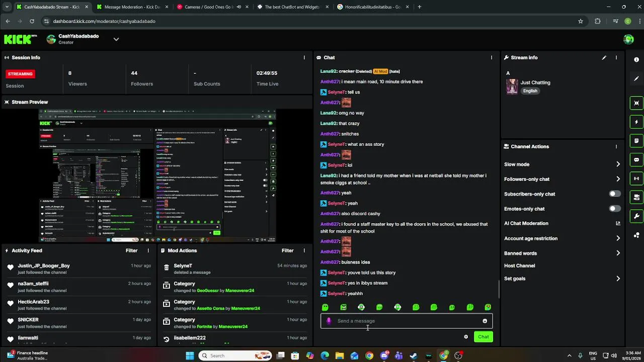
Task: Click the browser address bar URL
Action: point(104,21)
